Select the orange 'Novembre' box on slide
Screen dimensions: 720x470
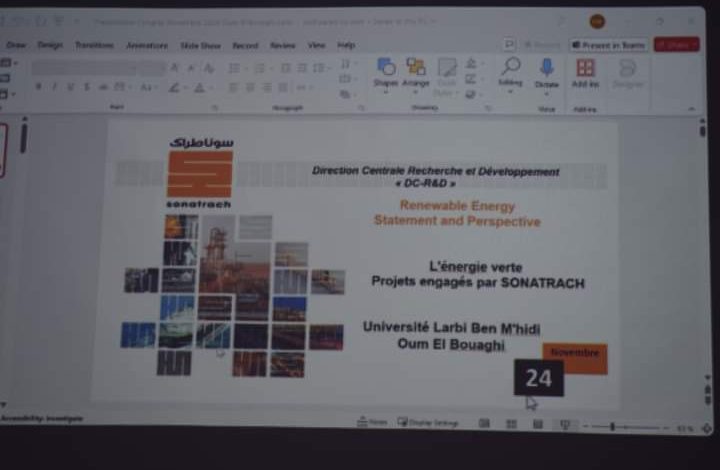click(x=576, y=358)
